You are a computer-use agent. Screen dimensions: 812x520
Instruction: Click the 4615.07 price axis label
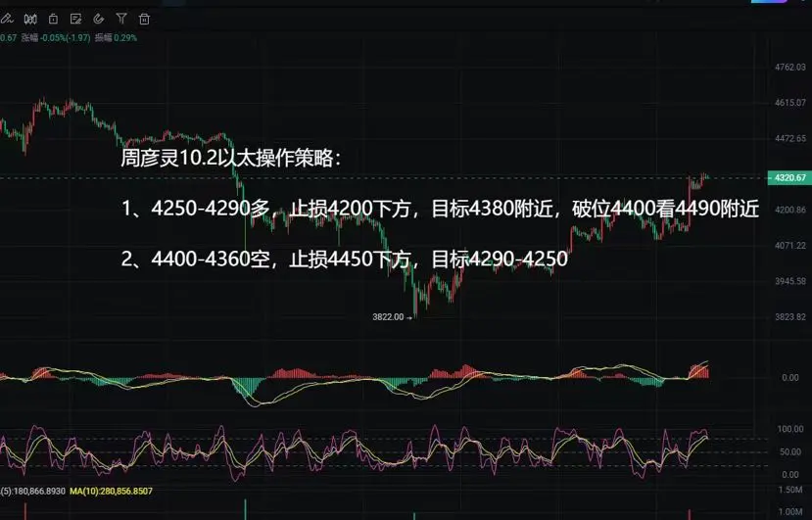click(x=790, y=103)
